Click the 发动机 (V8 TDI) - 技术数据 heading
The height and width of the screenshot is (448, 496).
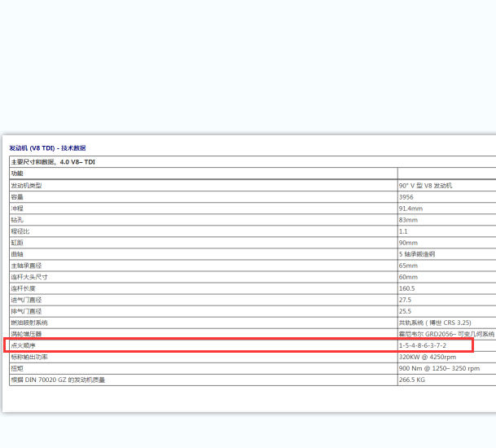(x=47, y=148)
